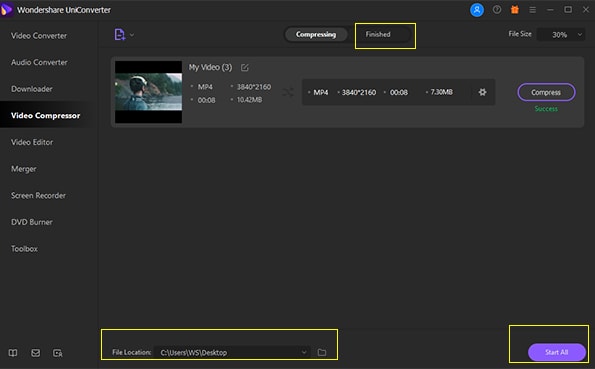Open the File Size 30% dropdown
Image resolution: width=595 pixels, height=369 pixels.
point(561,35)
